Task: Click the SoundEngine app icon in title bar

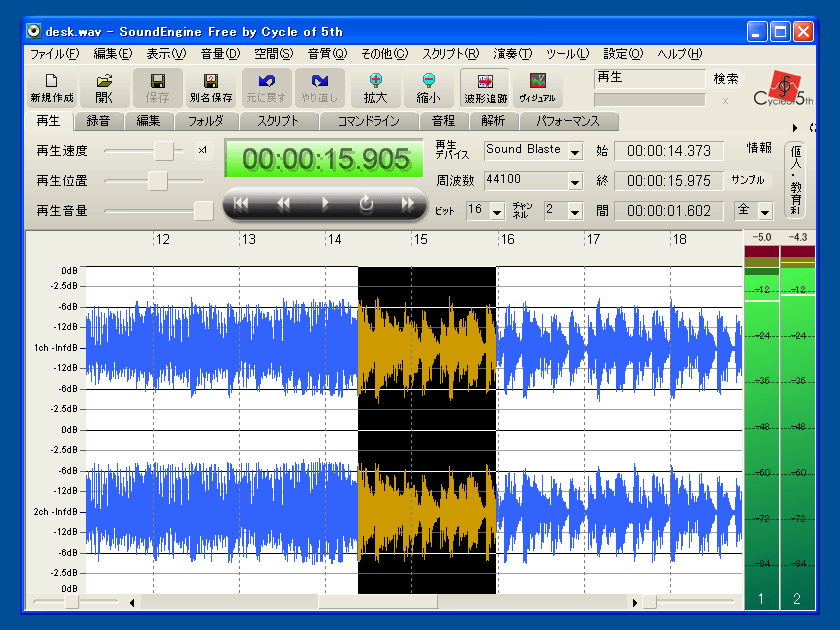Action: point(34,31)
